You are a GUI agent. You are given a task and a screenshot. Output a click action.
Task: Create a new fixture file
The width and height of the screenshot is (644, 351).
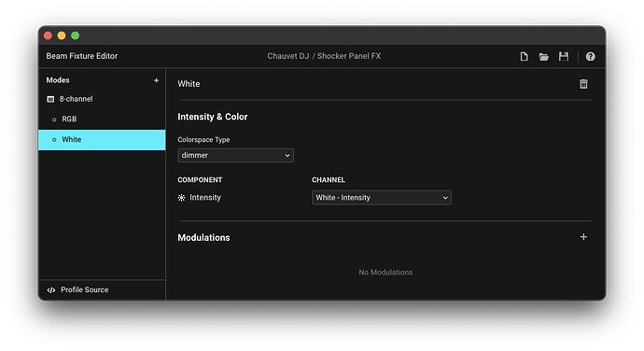[x=524, y=56]
